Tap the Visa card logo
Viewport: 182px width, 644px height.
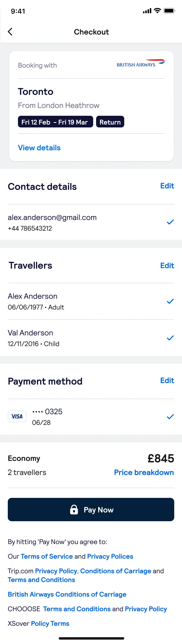click(17, 416)
